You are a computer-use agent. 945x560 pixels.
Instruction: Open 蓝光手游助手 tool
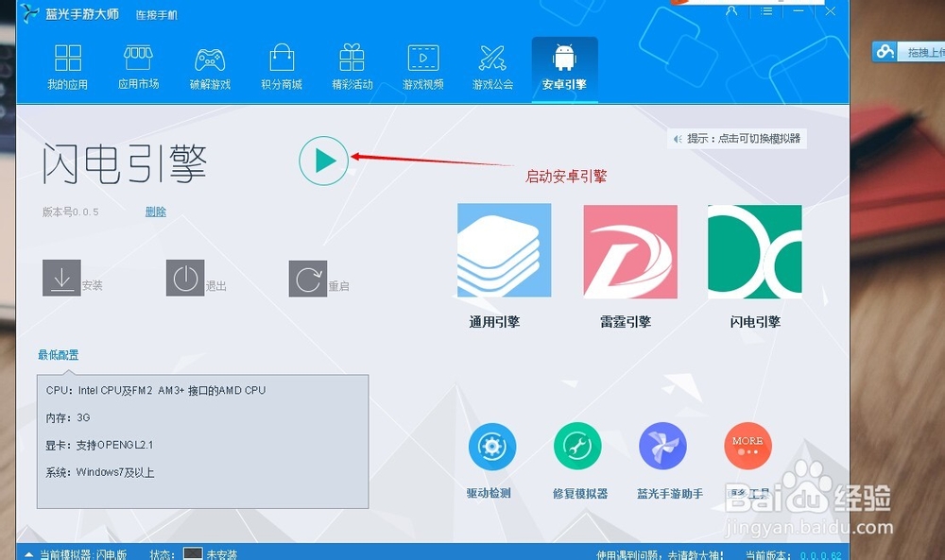662,446
